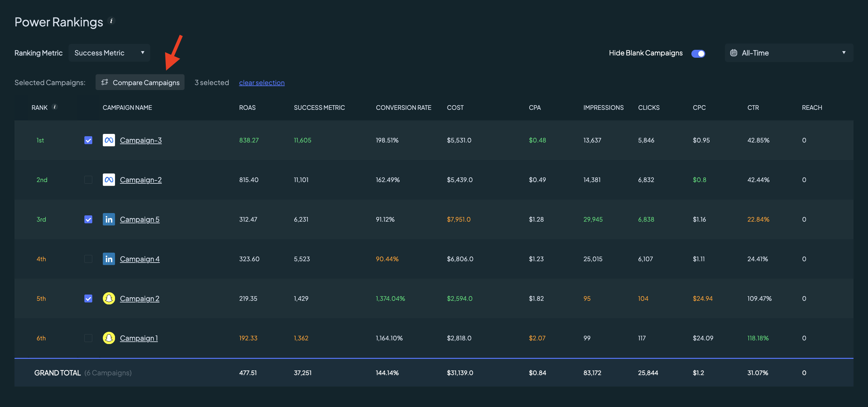
Task: Open the Success Metric ranking dropdown
Action: (x=109, y=53)
